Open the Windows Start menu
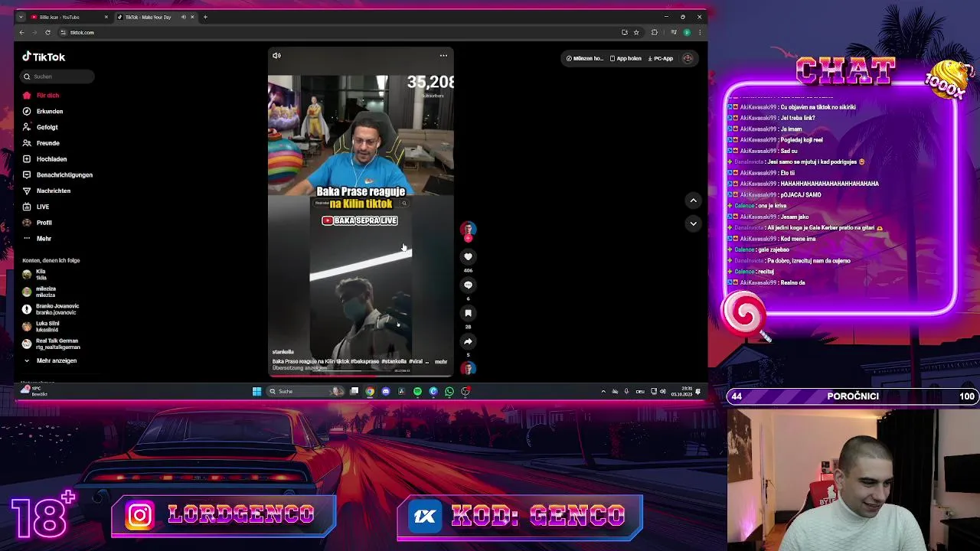 pyautogui.click(x=256, y=391)
